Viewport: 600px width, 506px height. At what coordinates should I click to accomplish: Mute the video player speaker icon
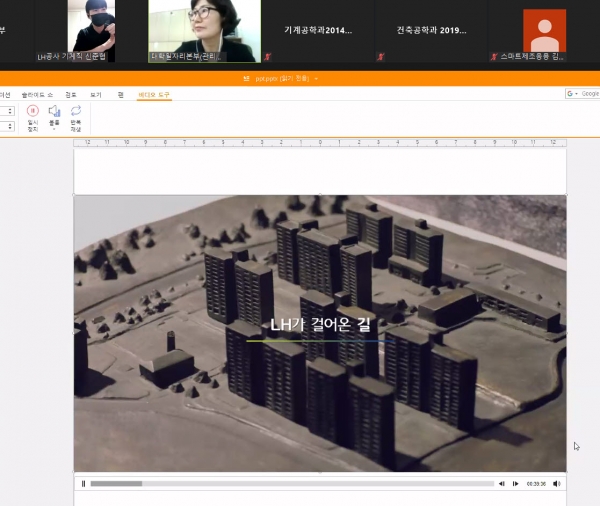[x=557, y=483]
